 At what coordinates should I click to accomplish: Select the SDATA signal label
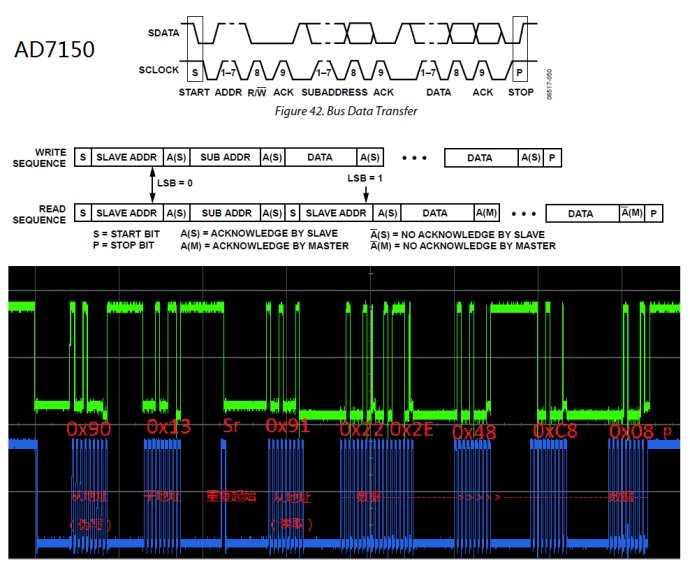(159, 33)
